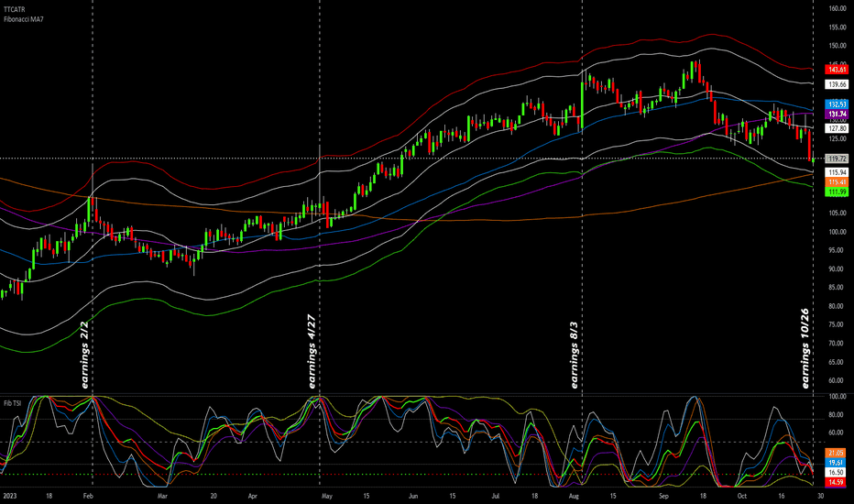Select the white 139.66 price label

[x=838, y=84]
